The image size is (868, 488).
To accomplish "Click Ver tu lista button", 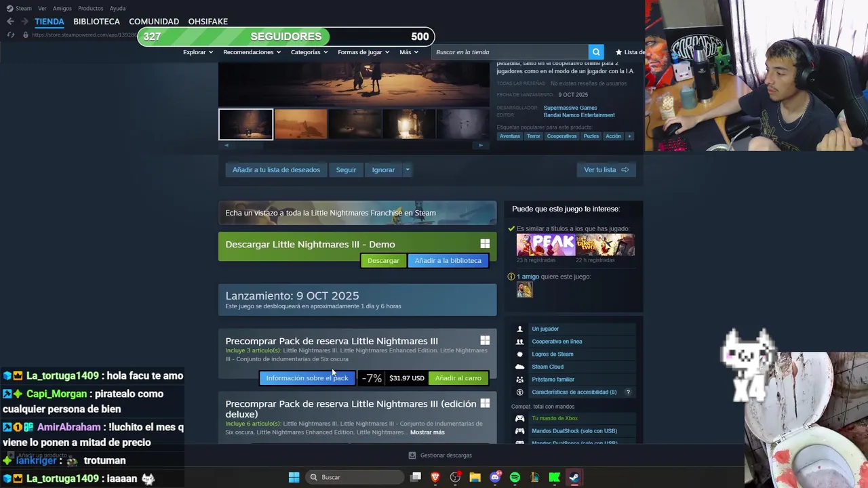I will pyautogui.click(x=606, y=170).
